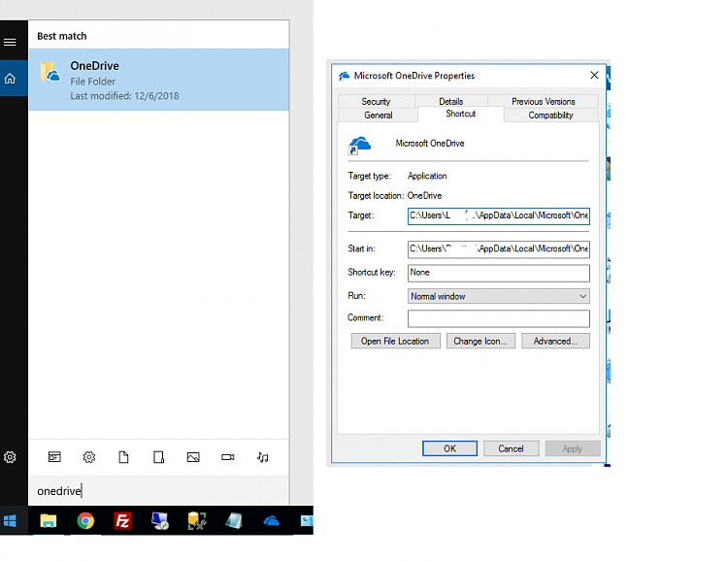728x561 pixels.
Task: Click the Change Icon... button
Action: [480, 342]
